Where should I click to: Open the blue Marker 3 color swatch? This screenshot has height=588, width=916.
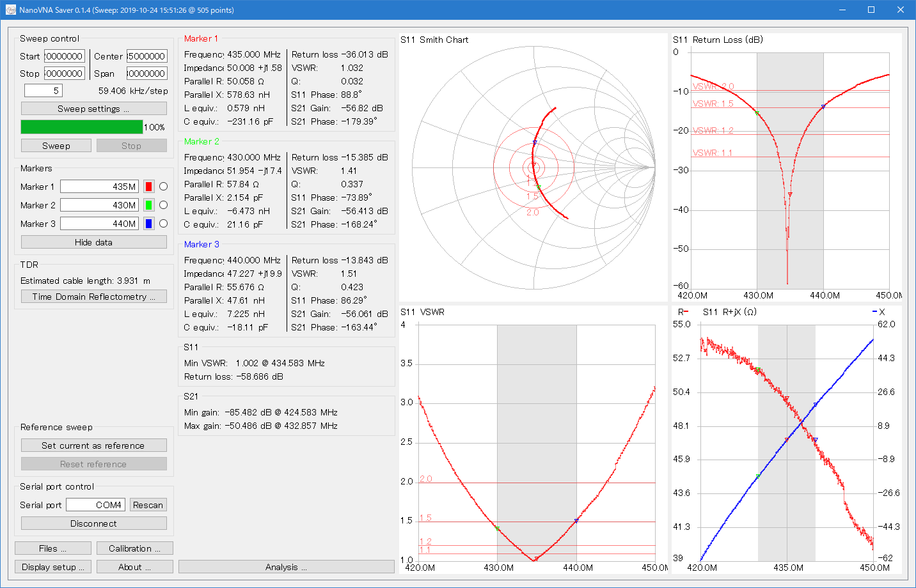pyautogui.click(x=148, y=224)
